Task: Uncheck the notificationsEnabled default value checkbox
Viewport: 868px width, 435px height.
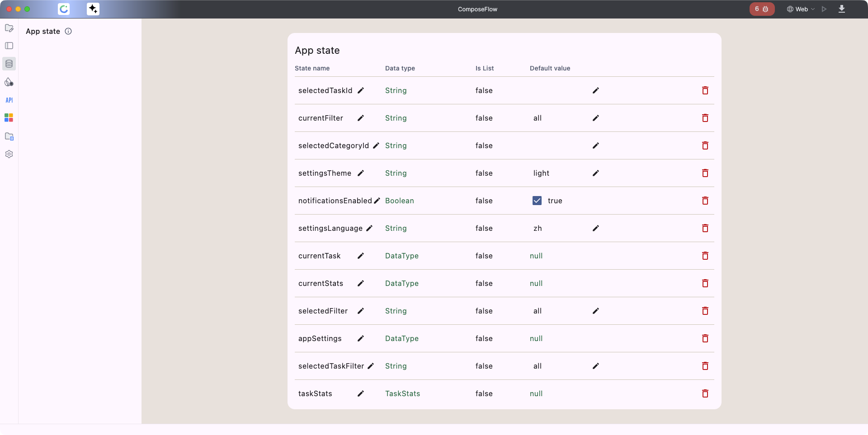Action: [x=537, y=201]
